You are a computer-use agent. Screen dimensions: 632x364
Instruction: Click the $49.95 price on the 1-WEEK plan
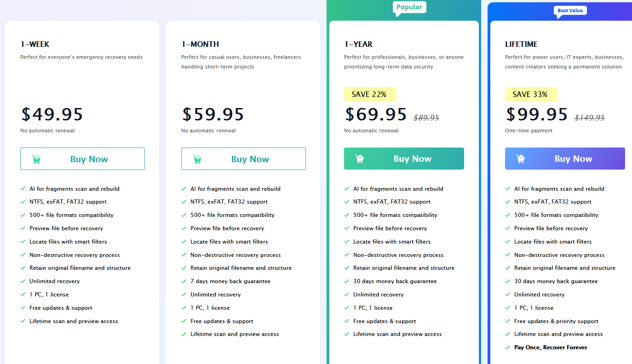52,114
